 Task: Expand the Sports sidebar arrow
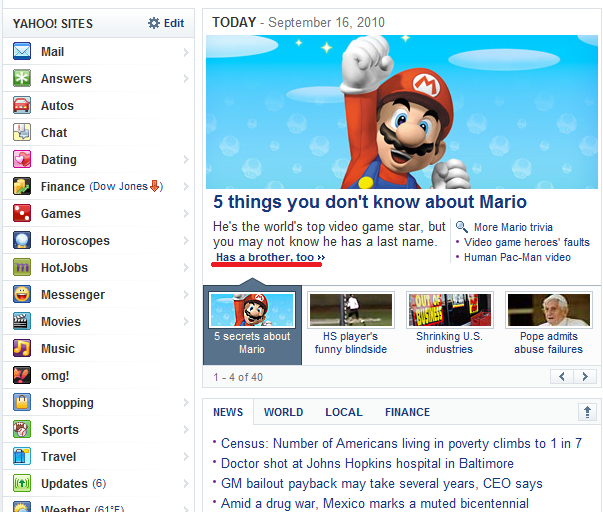(186, 430)
